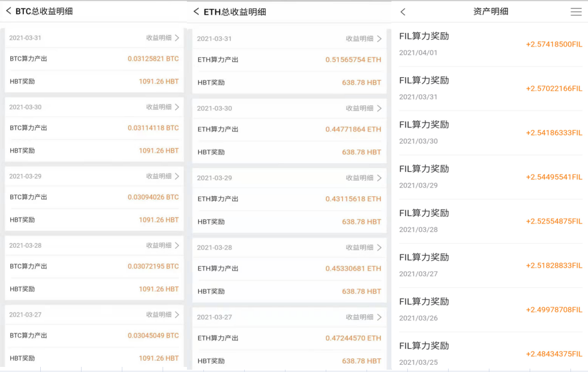Tap ETH算力产出 0.51565754 ETH row

pos(289,60)
